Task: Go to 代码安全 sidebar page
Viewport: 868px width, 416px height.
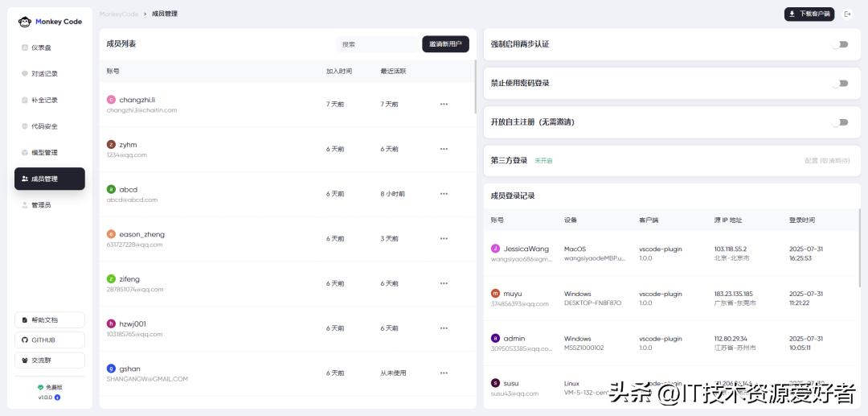Action: pos(50,126)
